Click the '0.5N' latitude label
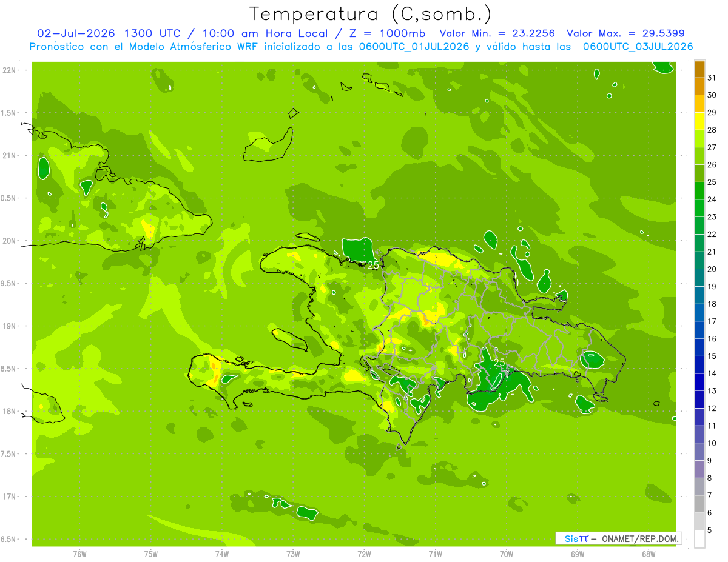The height and width of the screenshot is (562, 728). click(x=8, y=198)
